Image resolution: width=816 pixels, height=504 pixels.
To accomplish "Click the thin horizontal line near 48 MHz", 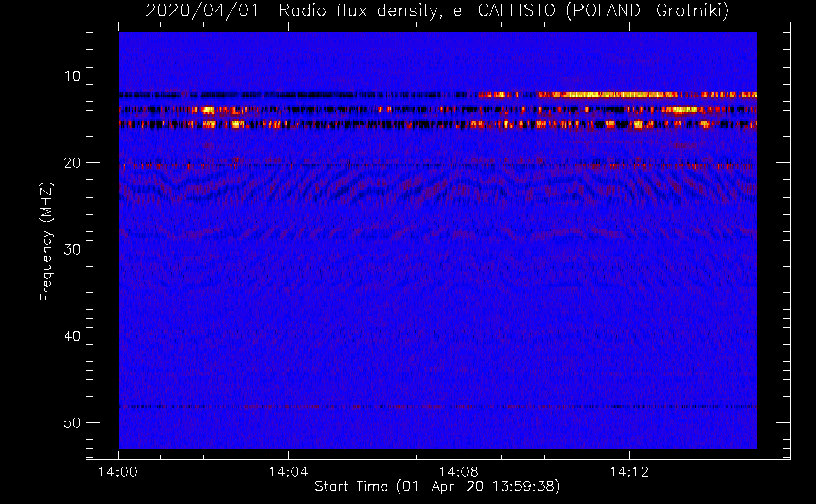I will click(438, 406).
